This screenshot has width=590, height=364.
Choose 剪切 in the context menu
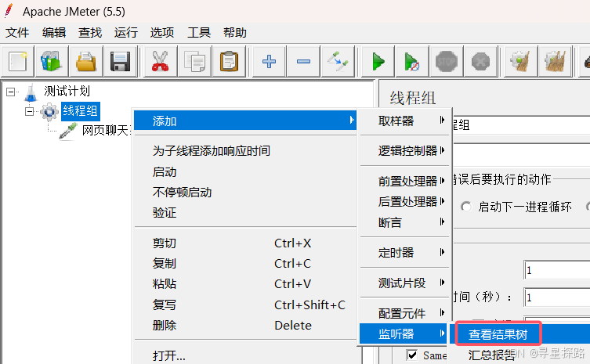[x=245, y=243]
